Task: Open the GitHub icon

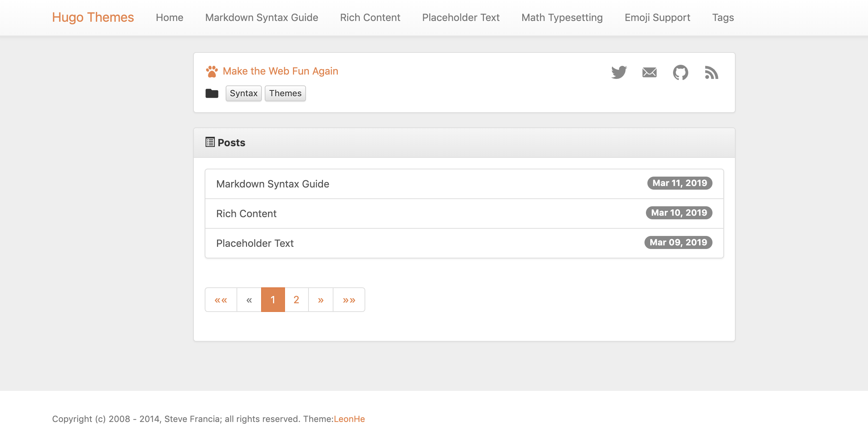Action: (680, 72)
